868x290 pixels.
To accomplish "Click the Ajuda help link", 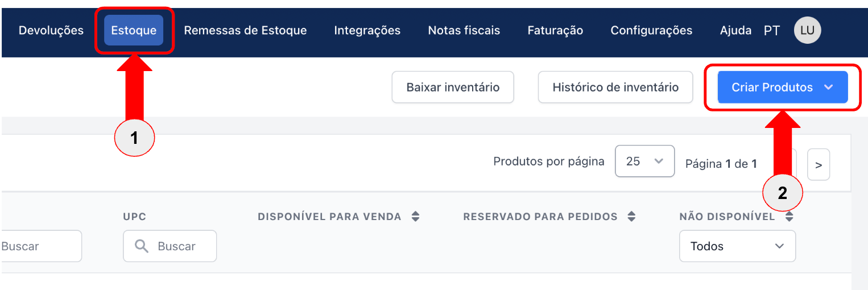I will coord(735,31).
